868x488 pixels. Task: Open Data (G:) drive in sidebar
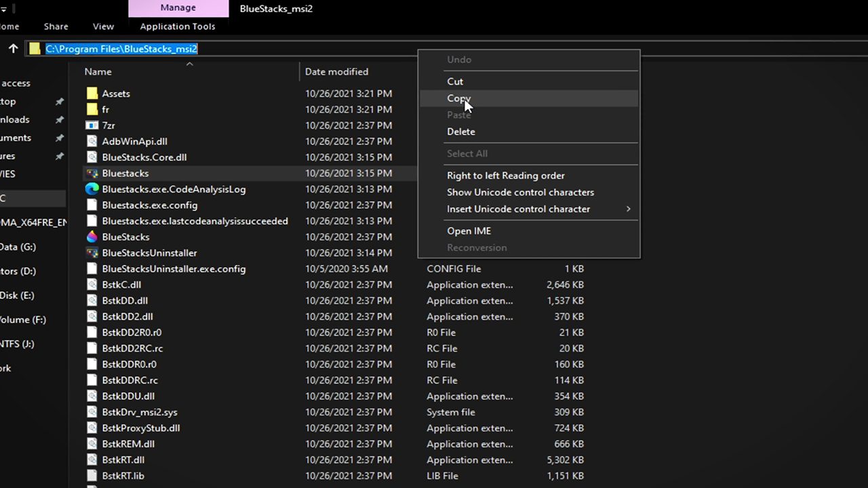[18, 247]
